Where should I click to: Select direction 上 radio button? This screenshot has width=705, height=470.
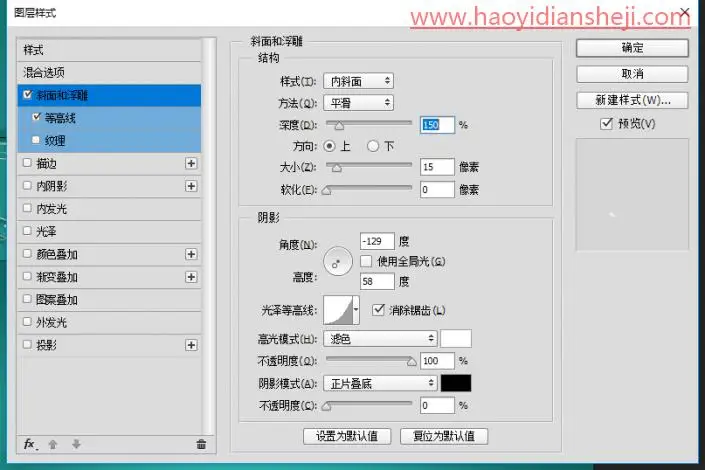(x=330, y=146)
